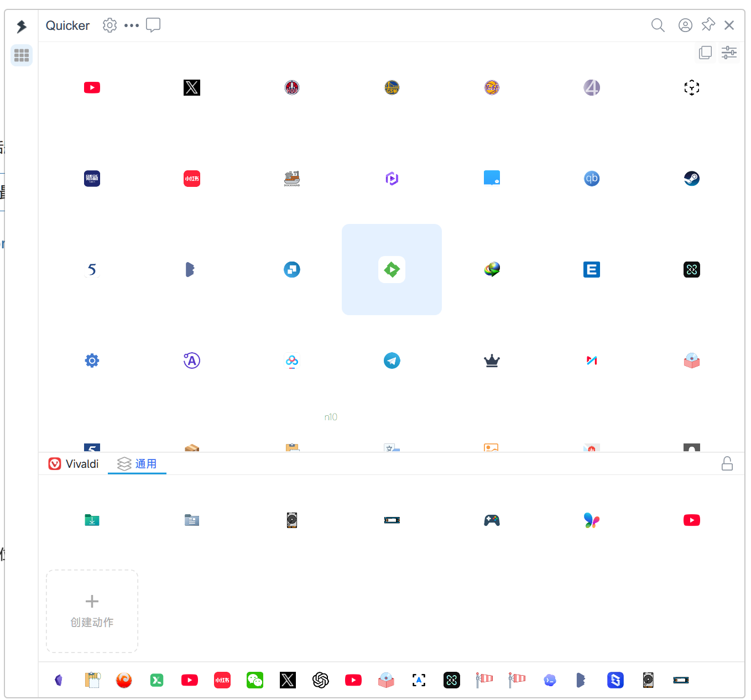The image size is (751, 700).
Task: Click the serif number 5 icon
Action: [x=92, y=270]
